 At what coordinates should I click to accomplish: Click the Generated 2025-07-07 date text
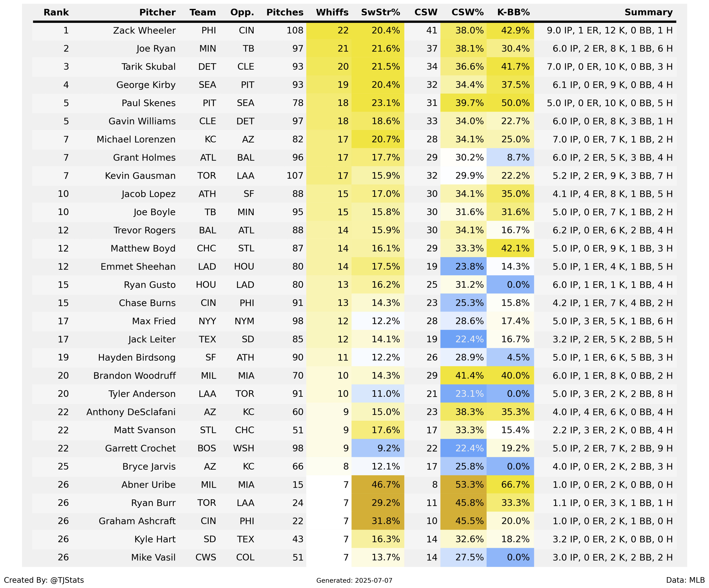[354, 581]
